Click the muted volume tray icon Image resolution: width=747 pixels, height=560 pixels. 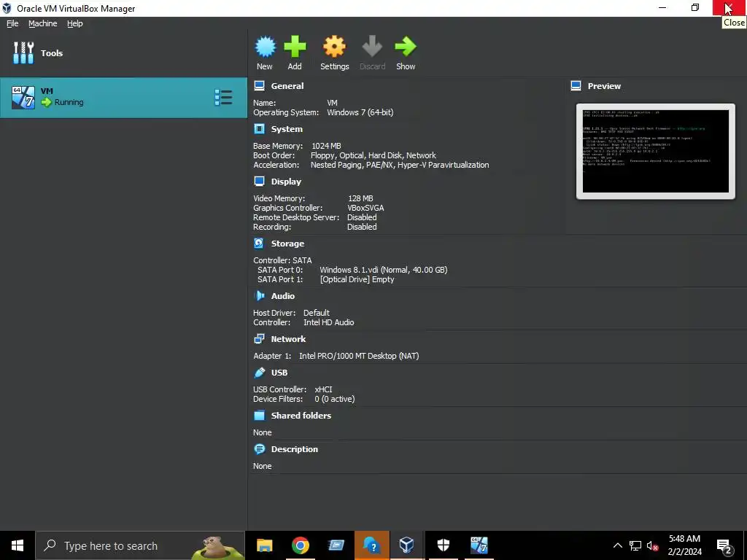coord(653,545)
